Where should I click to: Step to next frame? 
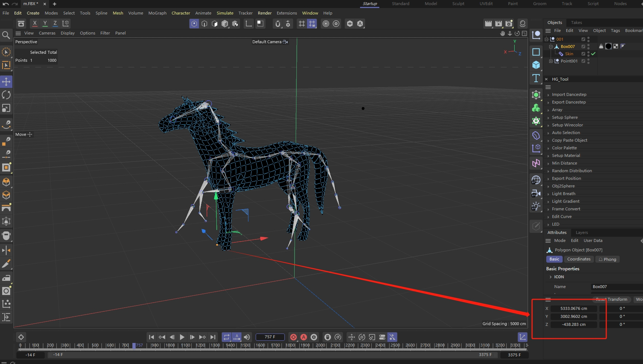pyautogui.click(x=192, y=337)
